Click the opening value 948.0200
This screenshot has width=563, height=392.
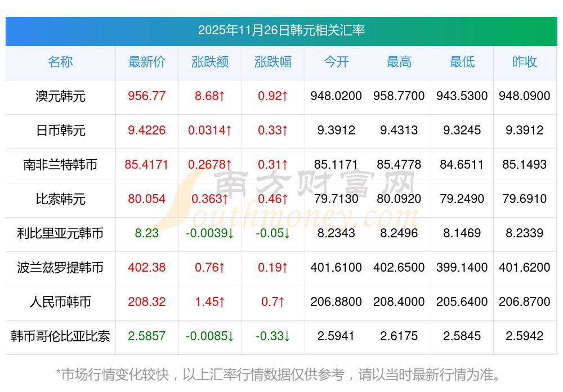(336, 96)
